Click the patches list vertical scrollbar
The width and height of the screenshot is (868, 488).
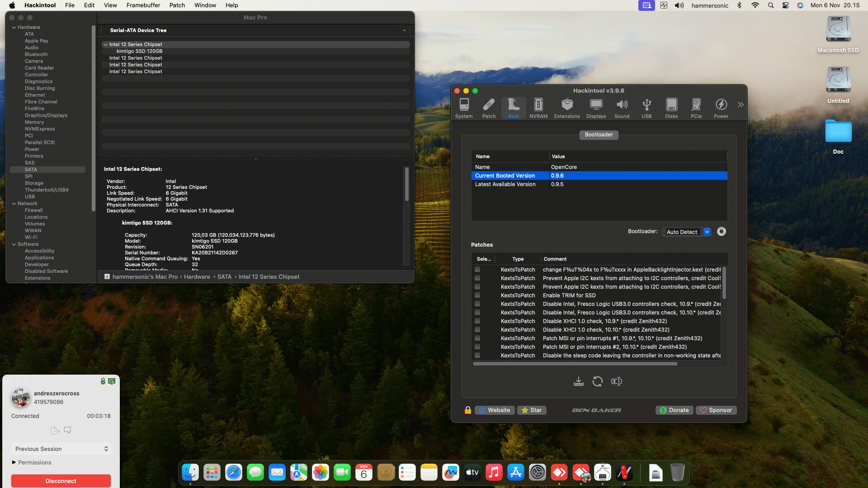pyautogui.click(x=724, y=283)
